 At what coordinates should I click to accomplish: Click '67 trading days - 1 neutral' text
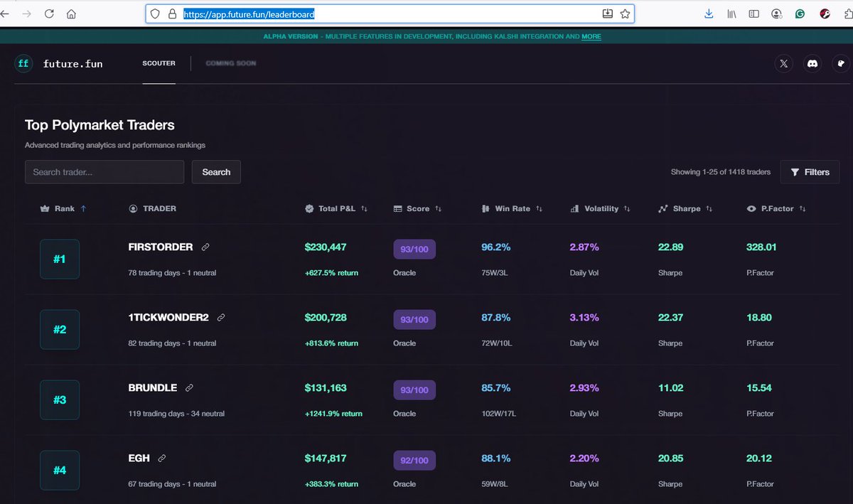point(172,484)
